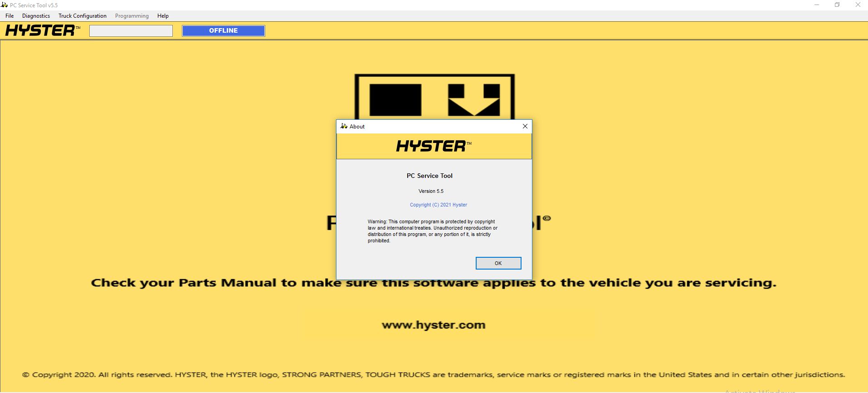Open the Help menu
Image resolution: width=868 pixels, height=393 pixels.
click(x=163, y=16)
